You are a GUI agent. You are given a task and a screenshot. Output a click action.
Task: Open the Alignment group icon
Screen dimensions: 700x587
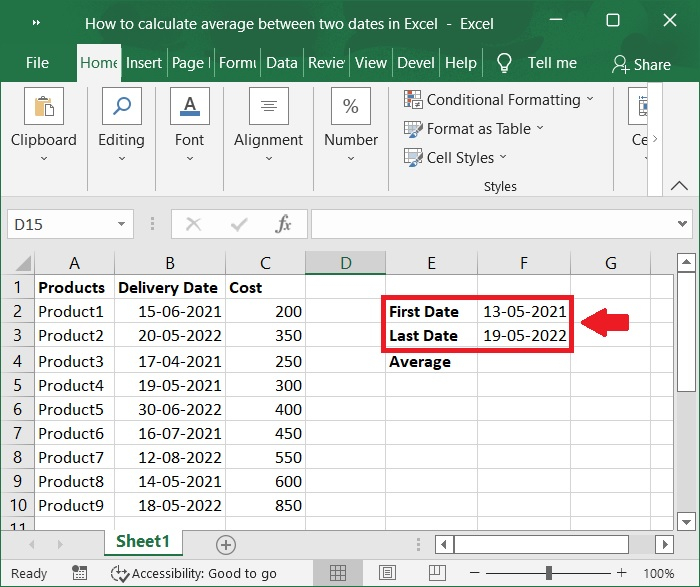[x=268, y=107]
